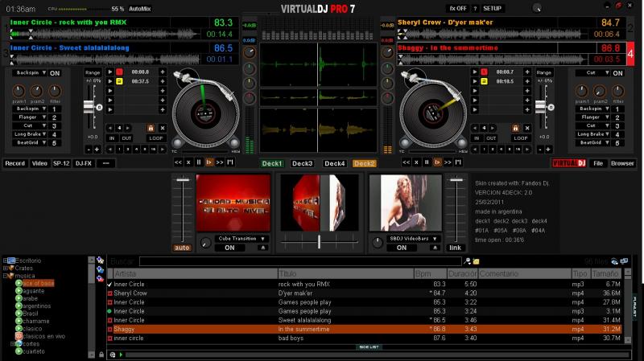Click the video crossfader slider
644x361 pixels.
(319, 242)
